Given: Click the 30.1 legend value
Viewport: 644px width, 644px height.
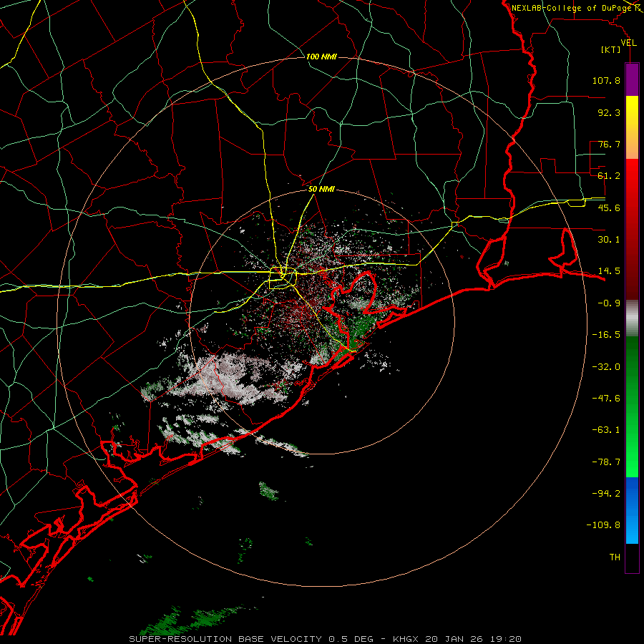Looking at the screenshot, I should pyautogui.click(x=609, y=240).
